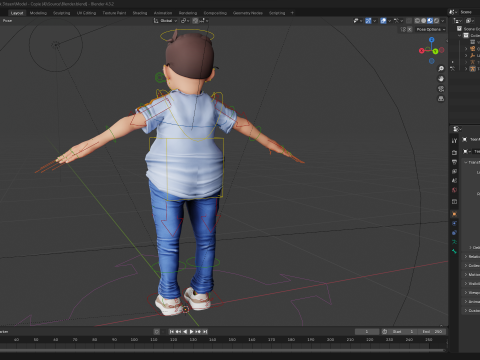480x360 pixels.
Task: Toggle the snapping magnet icon
Action: coord(195,21)
